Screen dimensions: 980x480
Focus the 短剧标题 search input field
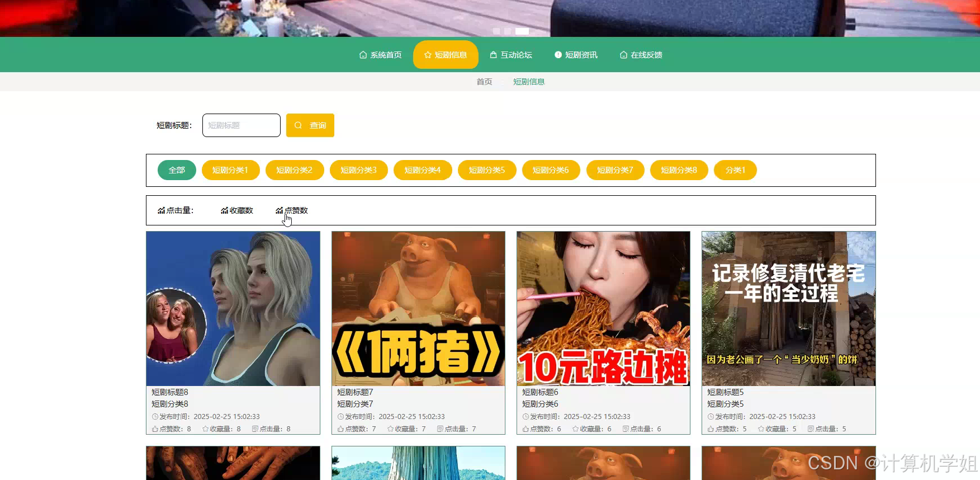coord(242,125)
